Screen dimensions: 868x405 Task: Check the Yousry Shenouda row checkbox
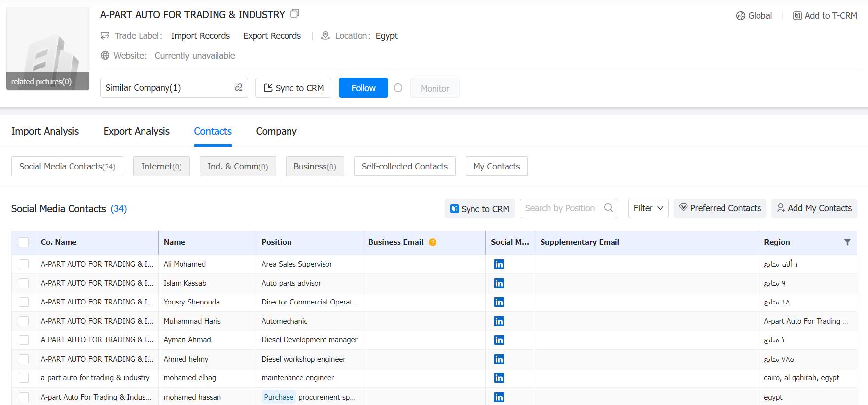[24, 302]
